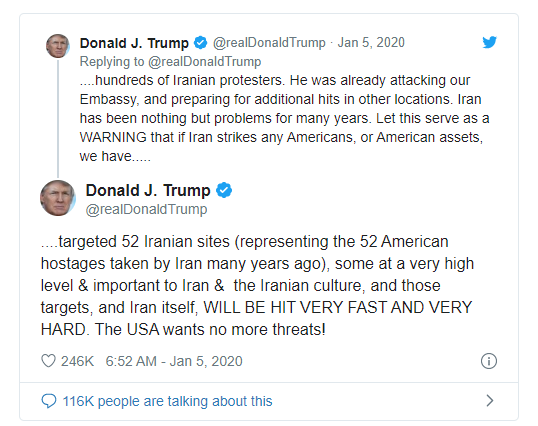Click the 246K likes count

click(x=78, y=361)
